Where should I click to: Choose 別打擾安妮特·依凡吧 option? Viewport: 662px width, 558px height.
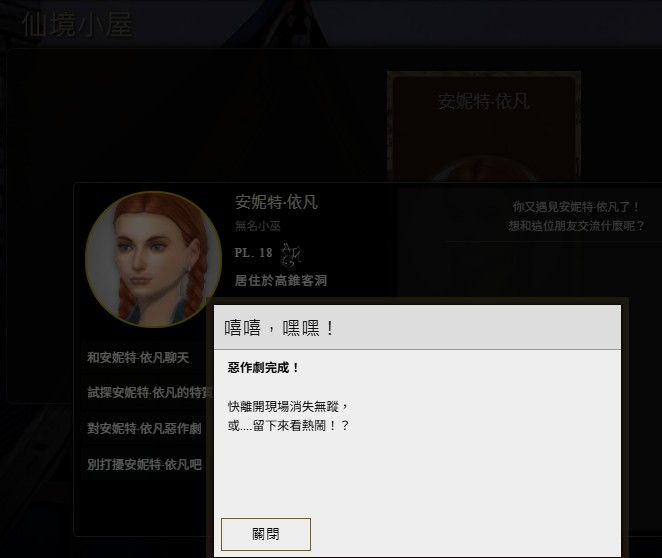click(x=144, y=464)
